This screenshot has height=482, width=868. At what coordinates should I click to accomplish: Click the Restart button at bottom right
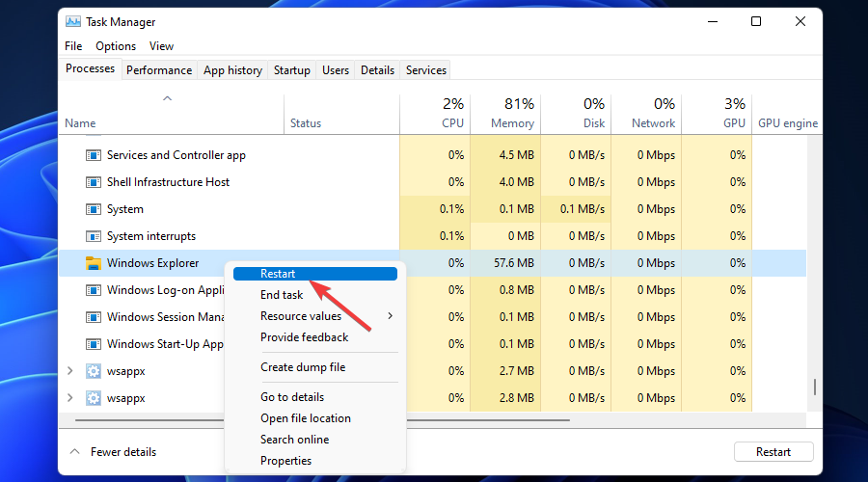click(x=773, y=452)
